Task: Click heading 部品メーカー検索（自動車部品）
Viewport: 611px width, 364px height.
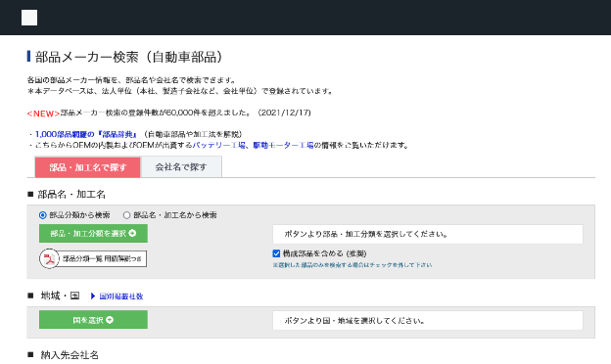Action: pyautogui.click(x=129, y=57)
